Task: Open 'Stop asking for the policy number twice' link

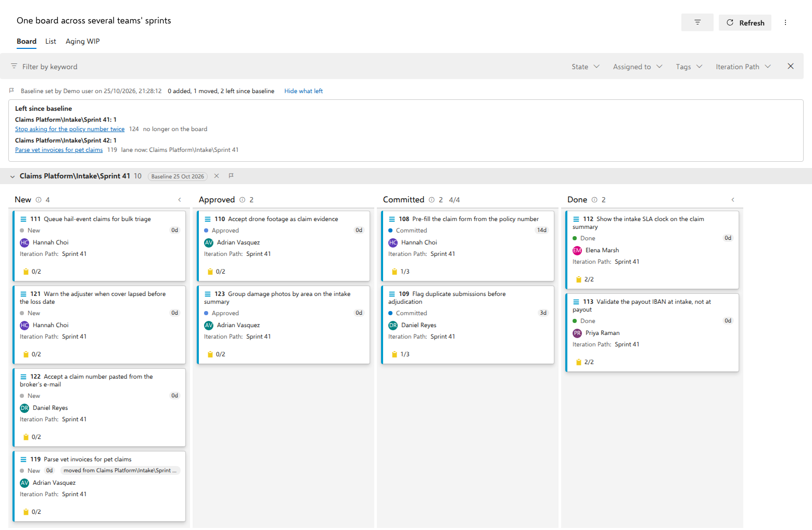Action: (x=70, y=129)
